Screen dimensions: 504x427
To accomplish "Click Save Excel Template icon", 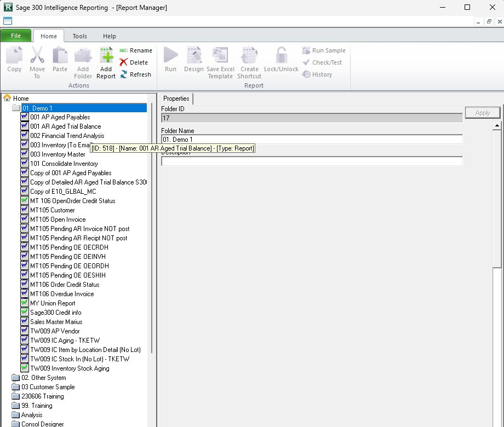I will [220, 55].
